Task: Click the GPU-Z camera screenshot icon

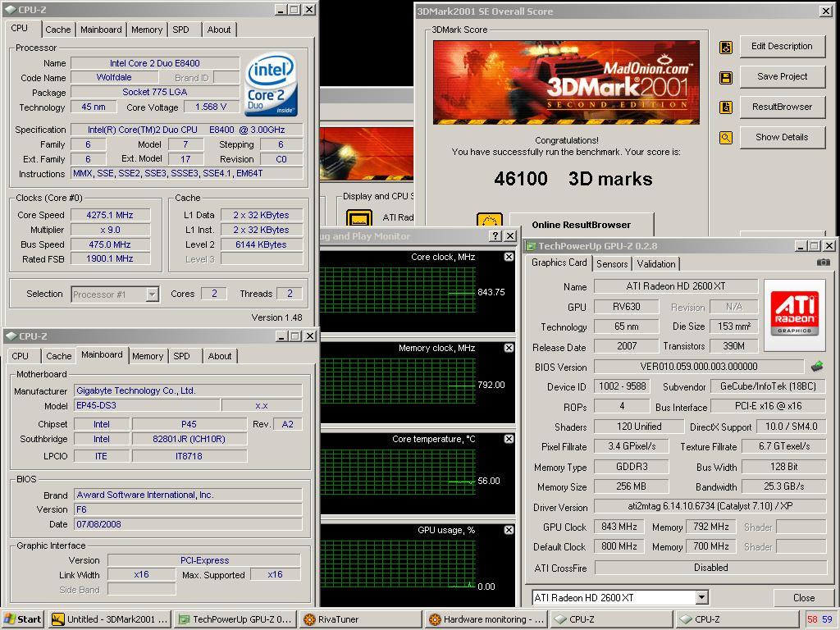Action: click(823, 262)
